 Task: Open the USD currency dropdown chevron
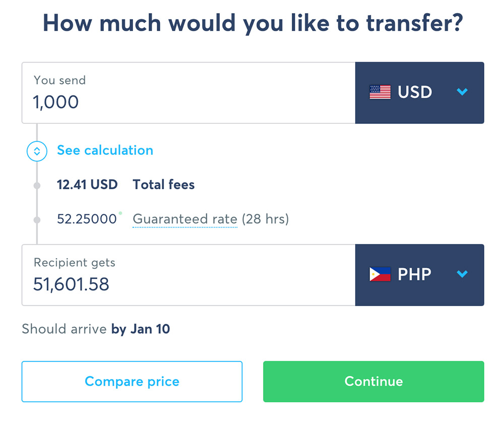pos(462,92)
